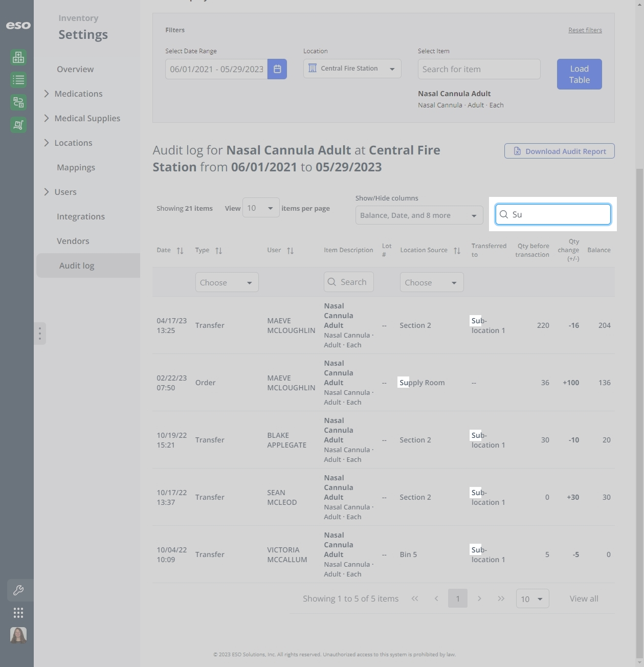This screenshot has height=667, width=644.
Task: Click View all link
Action: coord(584,598)
